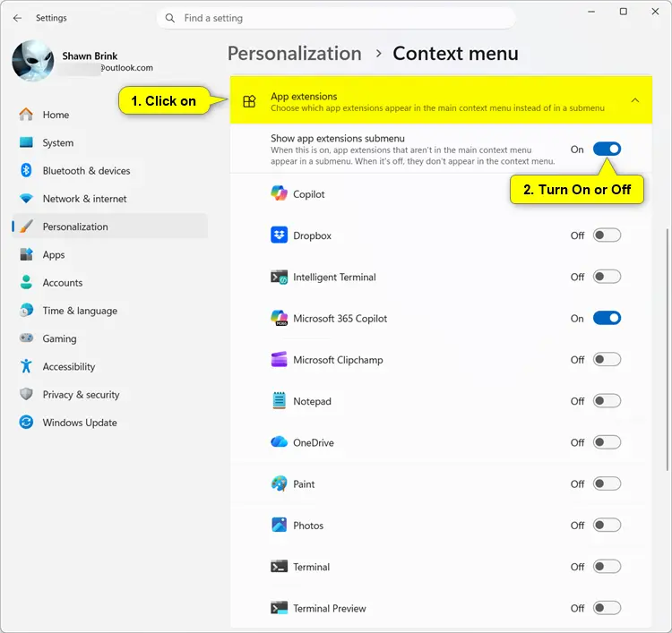
Task: Click the Network wifi icon
Action: pos(26,199)
